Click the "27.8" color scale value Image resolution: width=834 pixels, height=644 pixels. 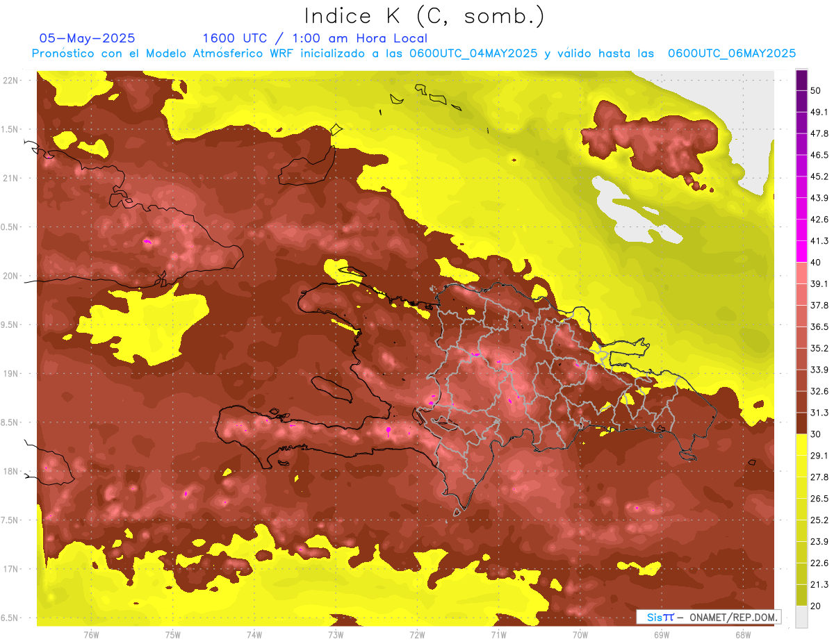pos(819,477)
